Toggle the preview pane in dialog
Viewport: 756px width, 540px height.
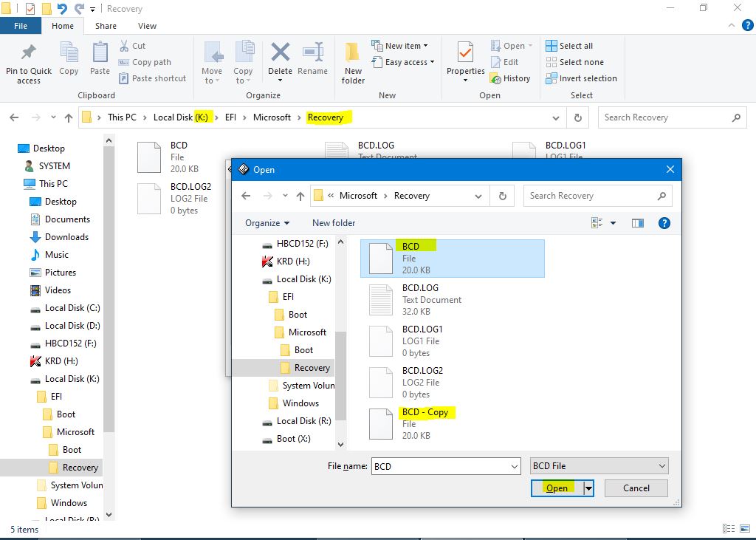(x=638, y=222)
